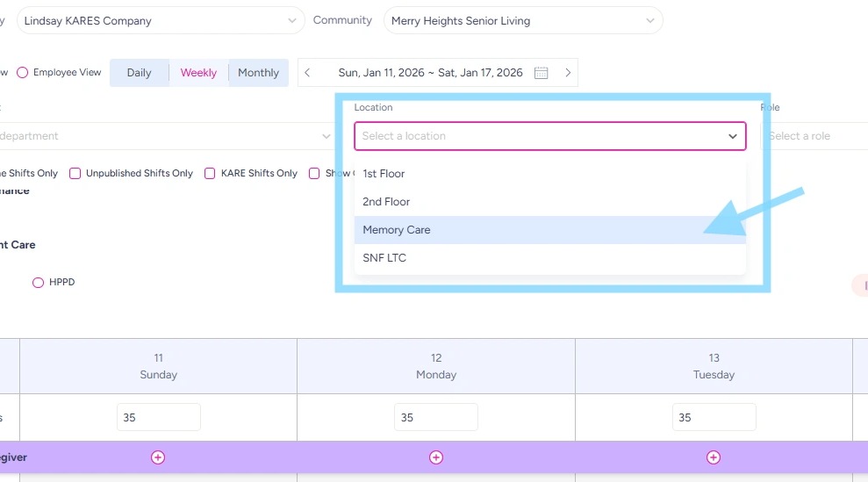Collapse the Location dropdown chevron
868x482 pixels.
(733, 136)
